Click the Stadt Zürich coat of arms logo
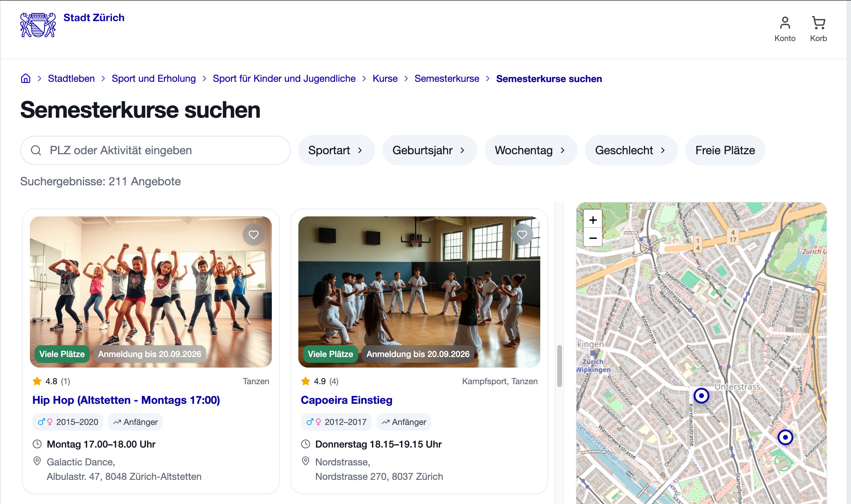 [38, 25]
